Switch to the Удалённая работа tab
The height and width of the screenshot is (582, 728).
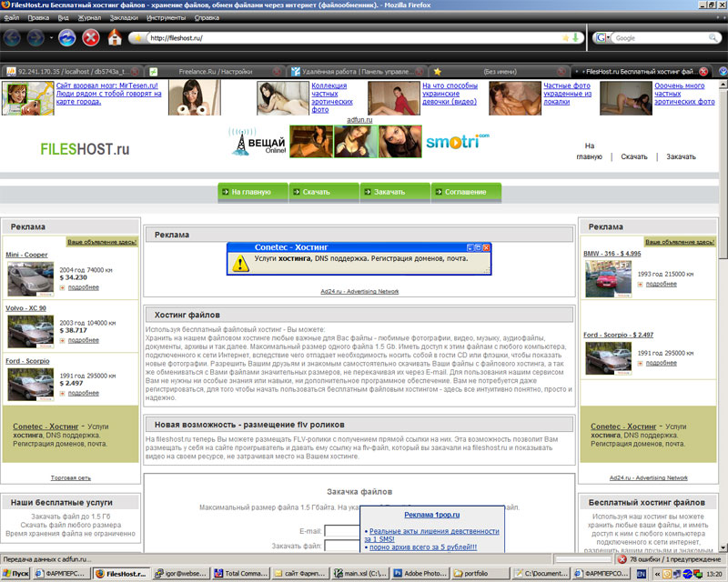(x=356, y=72)
